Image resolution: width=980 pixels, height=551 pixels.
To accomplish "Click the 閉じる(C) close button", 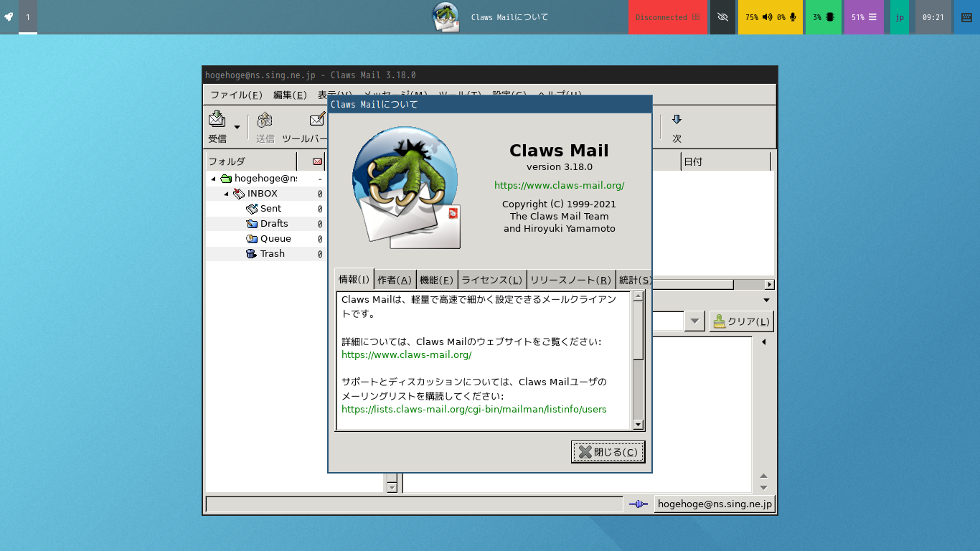I will (x=608, y=452).
